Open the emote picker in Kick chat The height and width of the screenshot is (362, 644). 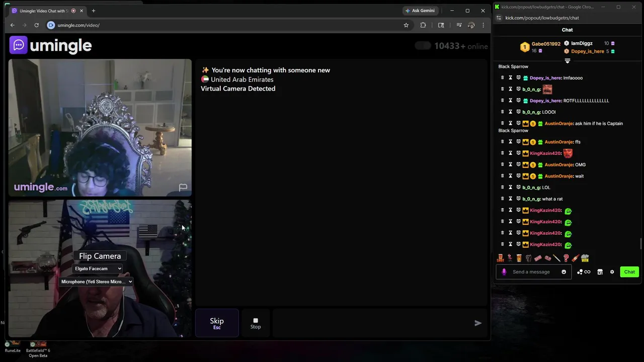click(x=563, y=272)
